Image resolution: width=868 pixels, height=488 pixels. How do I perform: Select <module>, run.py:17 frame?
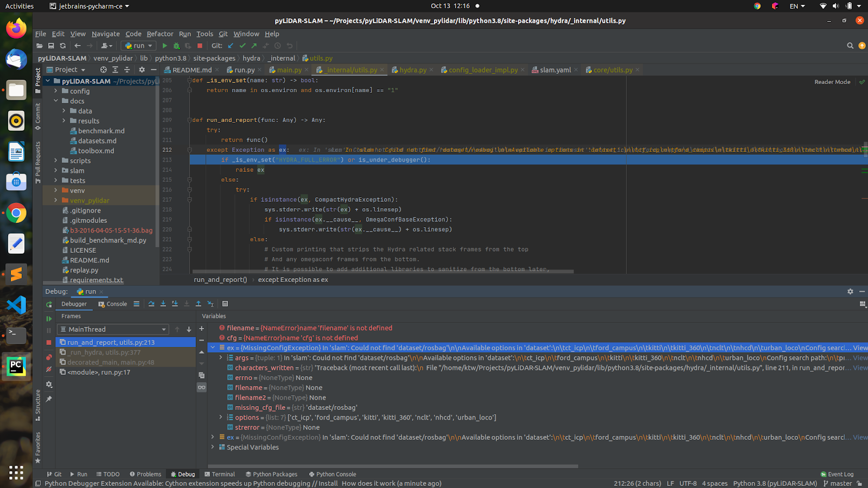pos(126,373)
